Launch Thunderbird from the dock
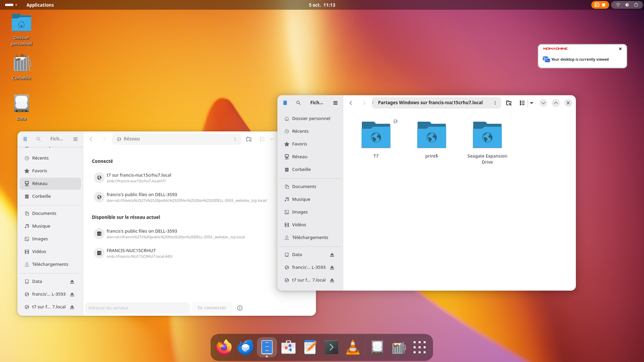The height and width of the screenshot is (362, 644). point(246,347)
